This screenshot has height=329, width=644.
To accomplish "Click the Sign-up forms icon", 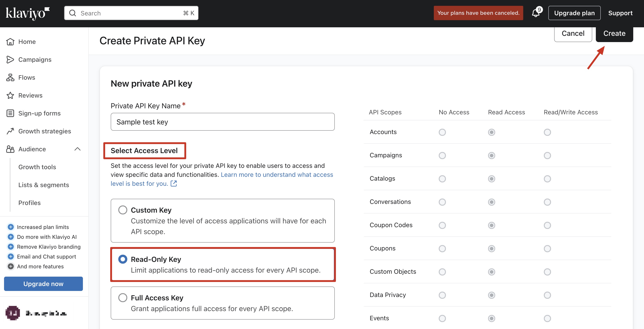I will 10,113.
